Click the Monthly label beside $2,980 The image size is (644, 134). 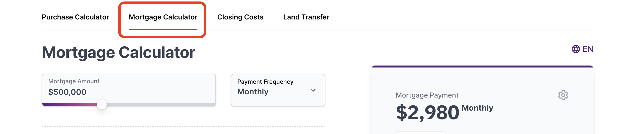click(x=477, y=108)
